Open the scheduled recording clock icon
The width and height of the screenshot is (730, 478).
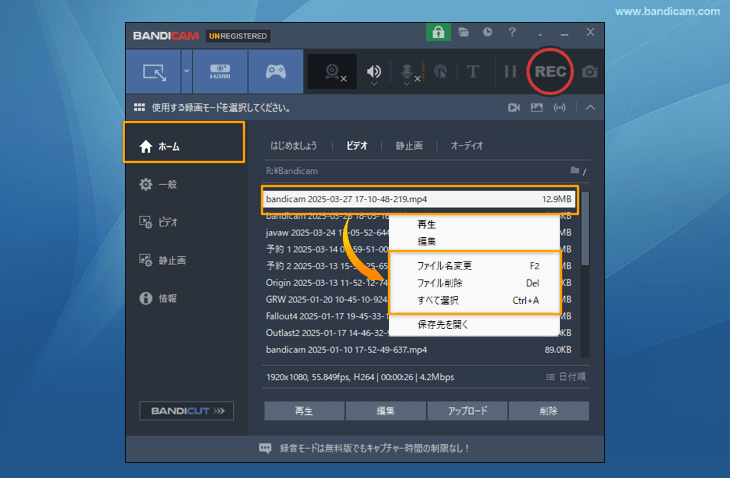[x=487, y=33]
